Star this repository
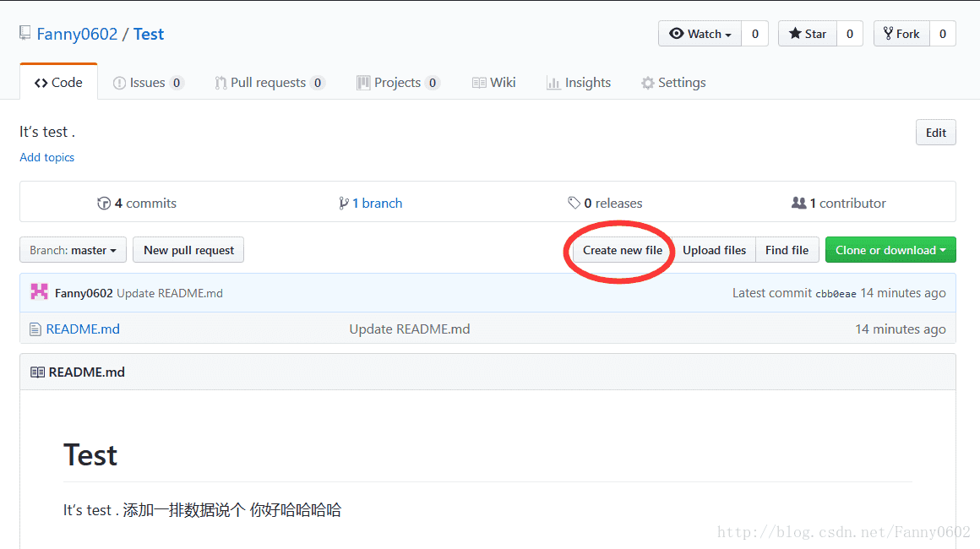Viewport: 980px width, 549px height. [808, 34]
